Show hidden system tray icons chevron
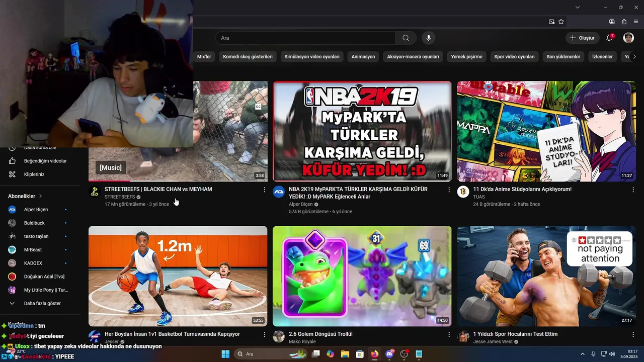 583,354
